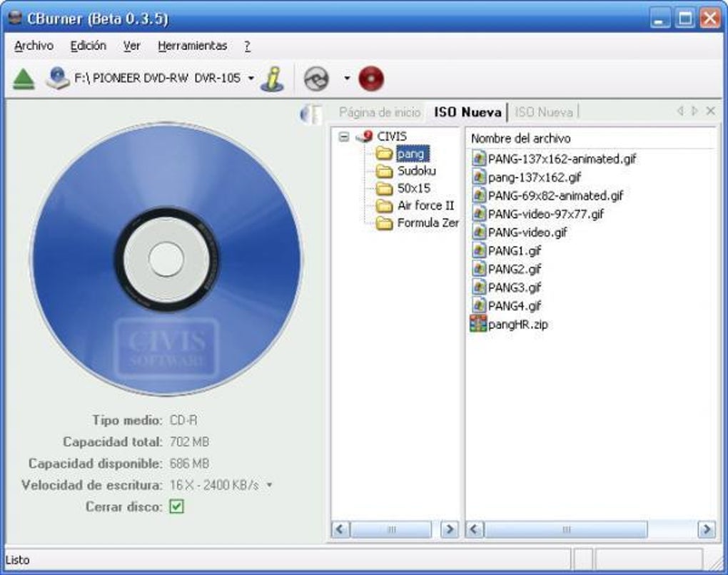Viewport: 728px width, 575px height.
Task: Click the 686 MB available capacity value
Action: tap(189, 463)
